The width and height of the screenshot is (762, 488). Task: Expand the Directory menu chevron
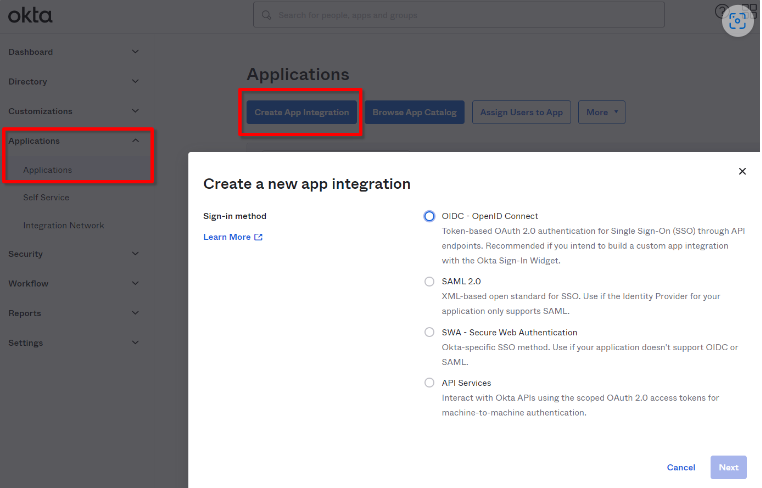pos(135,81)
